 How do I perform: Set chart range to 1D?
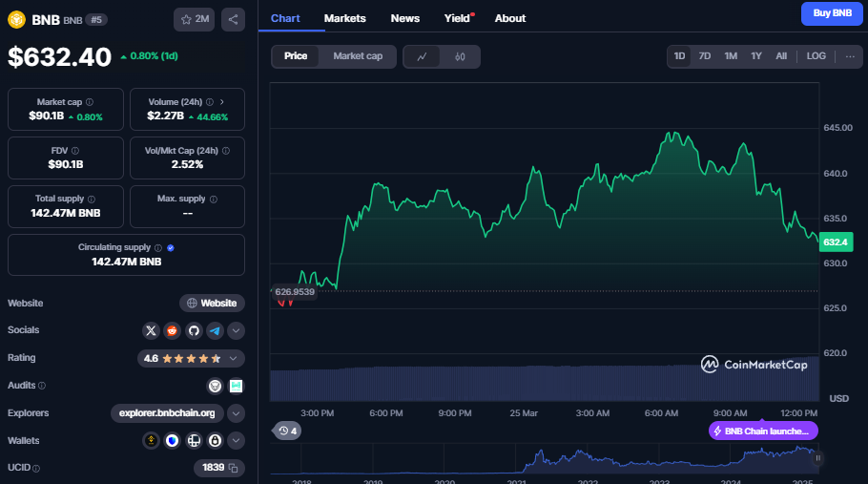click(679, 56)
